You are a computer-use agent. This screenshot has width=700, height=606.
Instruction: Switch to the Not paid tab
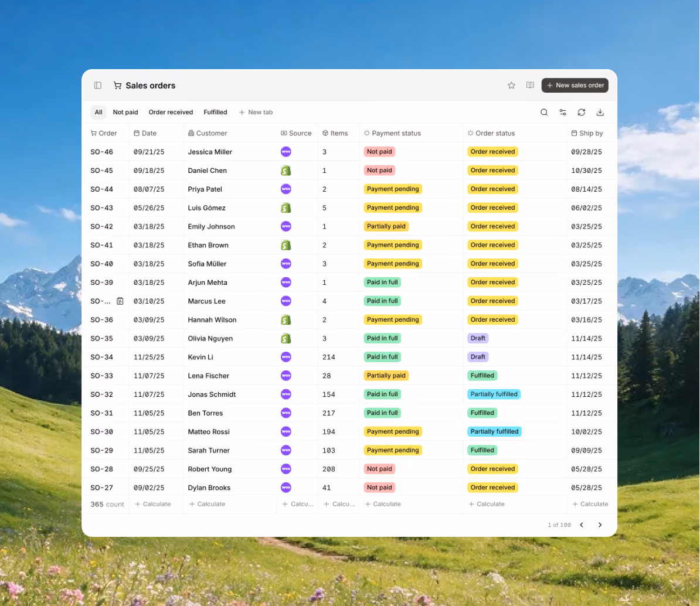click(125, 113)
